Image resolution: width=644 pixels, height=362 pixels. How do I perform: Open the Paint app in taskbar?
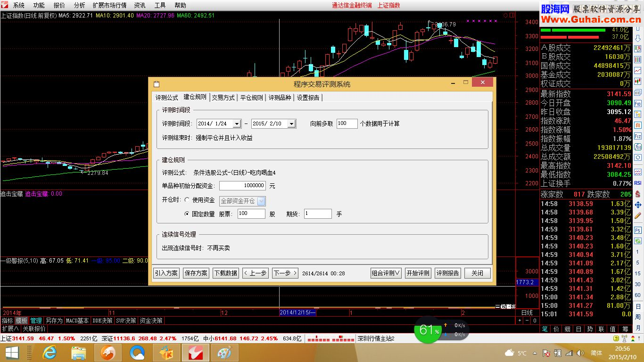[224, 353]
